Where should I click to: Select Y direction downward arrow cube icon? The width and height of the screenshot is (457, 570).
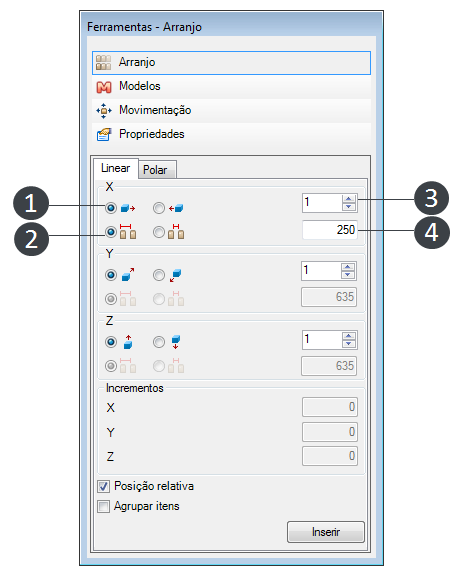(x=176, y=276)
